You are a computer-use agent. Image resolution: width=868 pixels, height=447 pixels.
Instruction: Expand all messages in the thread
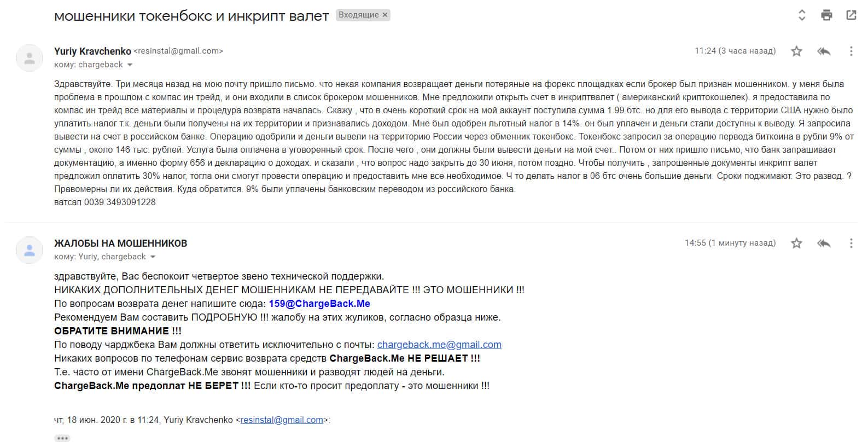click(x=802, y=15)
